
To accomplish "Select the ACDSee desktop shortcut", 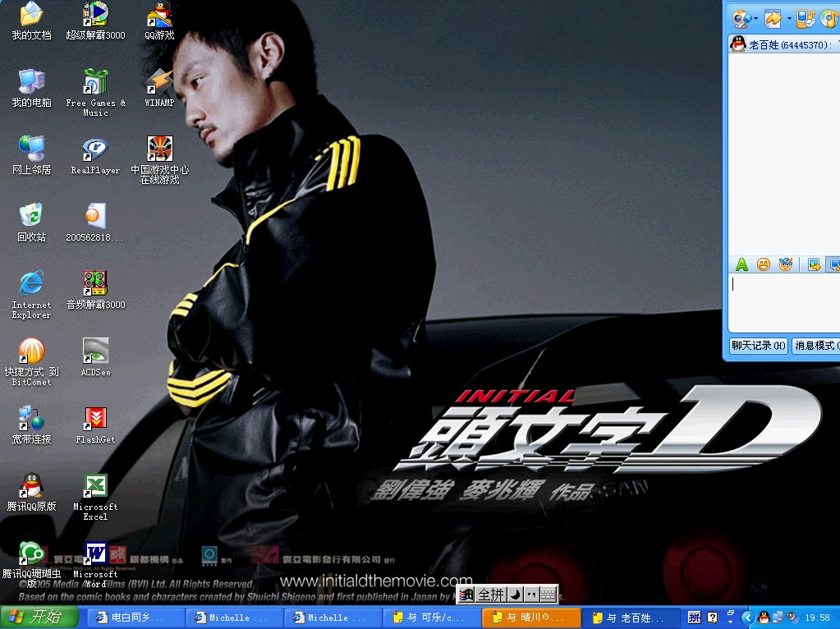I will pyautogui.click(x=95, y=351).
